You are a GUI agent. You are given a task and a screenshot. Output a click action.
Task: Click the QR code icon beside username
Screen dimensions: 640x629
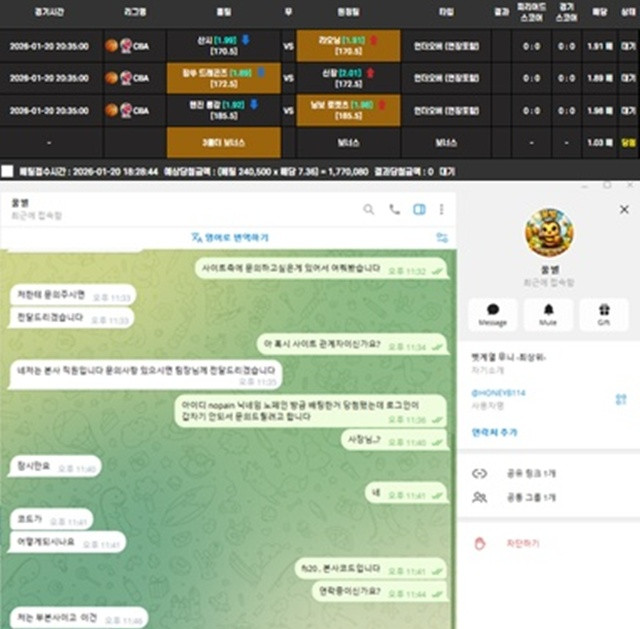point(620,398)
